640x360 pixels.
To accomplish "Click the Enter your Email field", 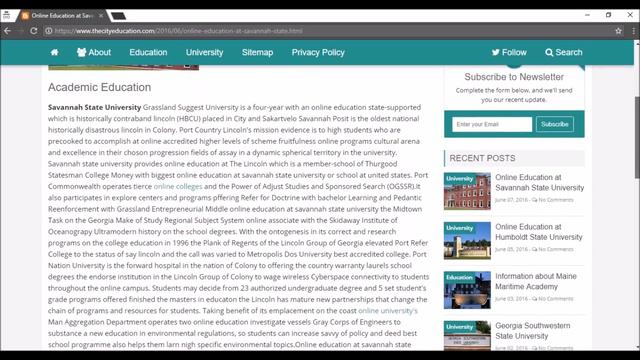I will (x=492, y=124).
